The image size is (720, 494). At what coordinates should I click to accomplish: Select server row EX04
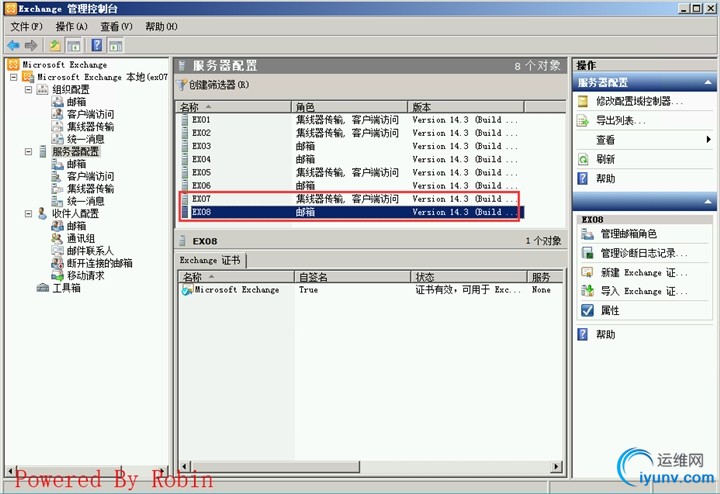pyautogui.click(x=350, y=159)
